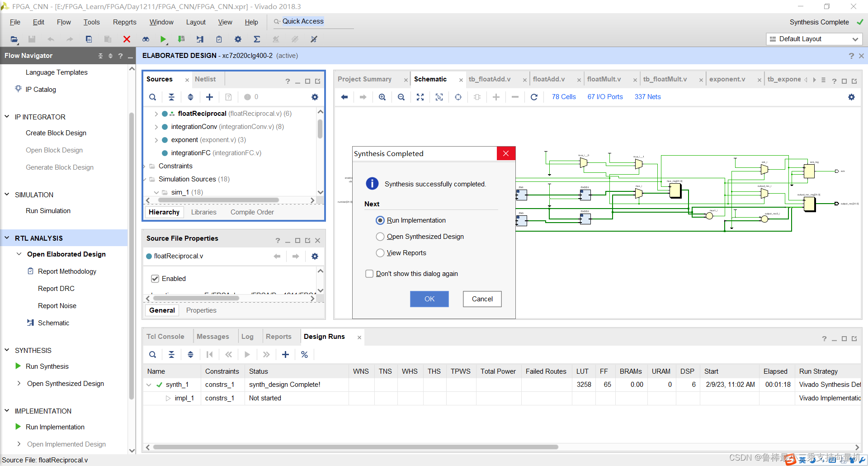The width and height of the screenshot is (868, 466).
Task: Expand Open Synthesized Design node
Action: 19,384
